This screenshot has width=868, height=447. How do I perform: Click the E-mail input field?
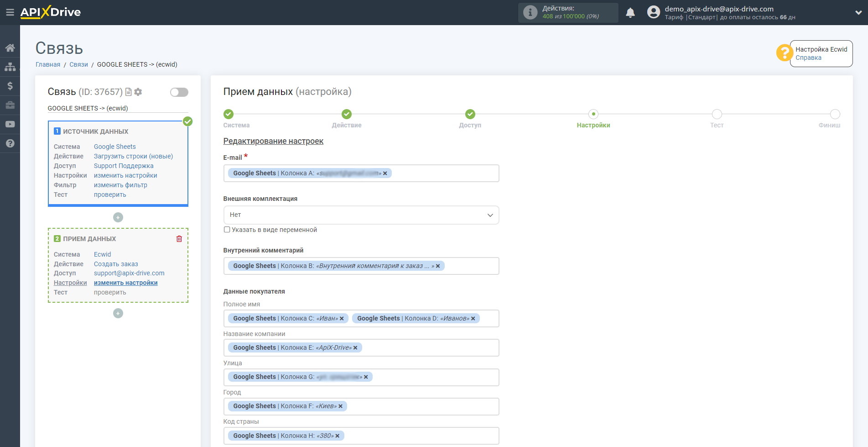tap(361, 174)
